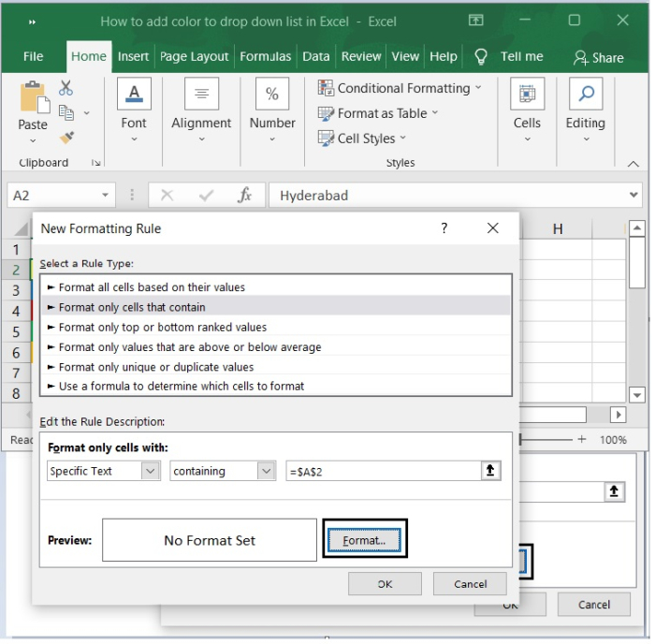
Task: Click the vertical scrollbar up arrow
Action: coord(637,228)
